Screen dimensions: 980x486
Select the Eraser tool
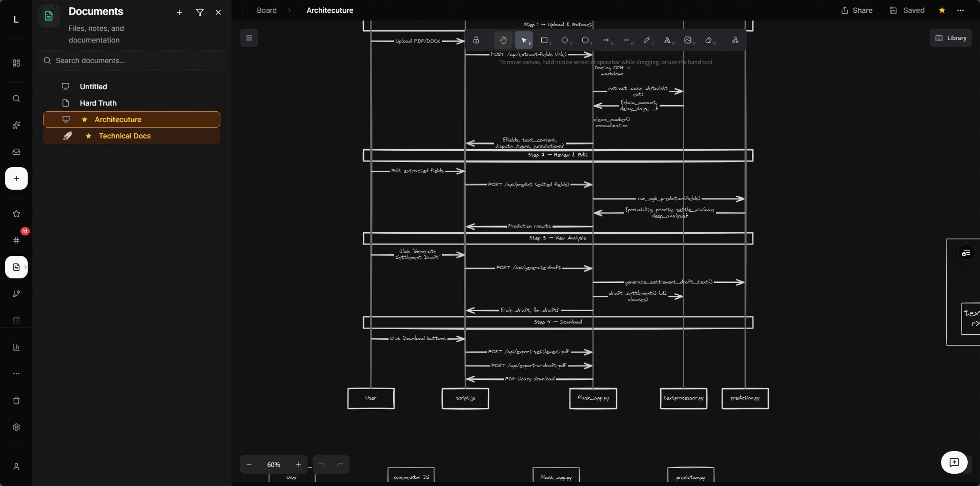[x=709, y=40]
